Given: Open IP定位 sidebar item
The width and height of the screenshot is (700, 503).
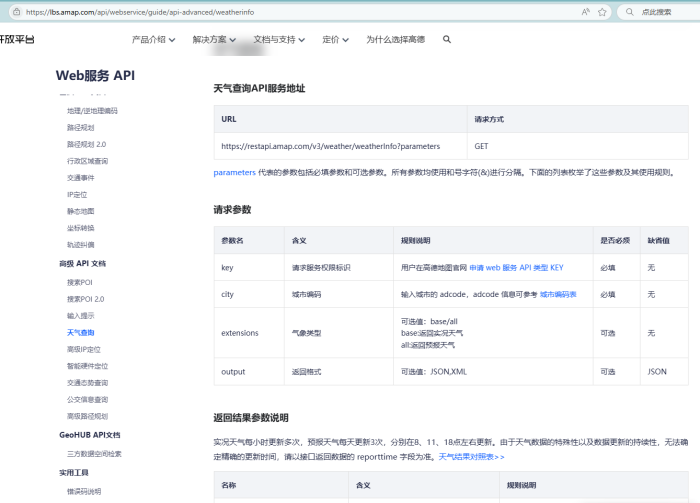Looking at the screenshot, I should click(x=77, y=195).
